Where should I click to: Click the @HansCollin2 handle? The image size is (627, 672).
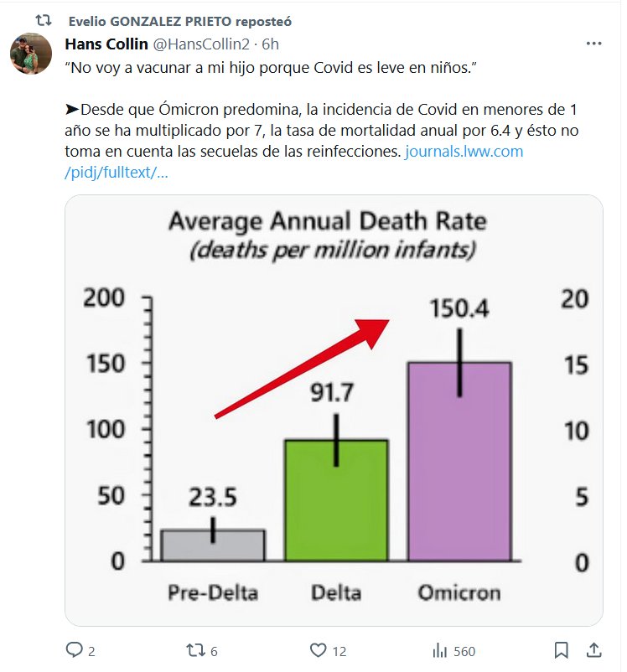pos(204,44)
